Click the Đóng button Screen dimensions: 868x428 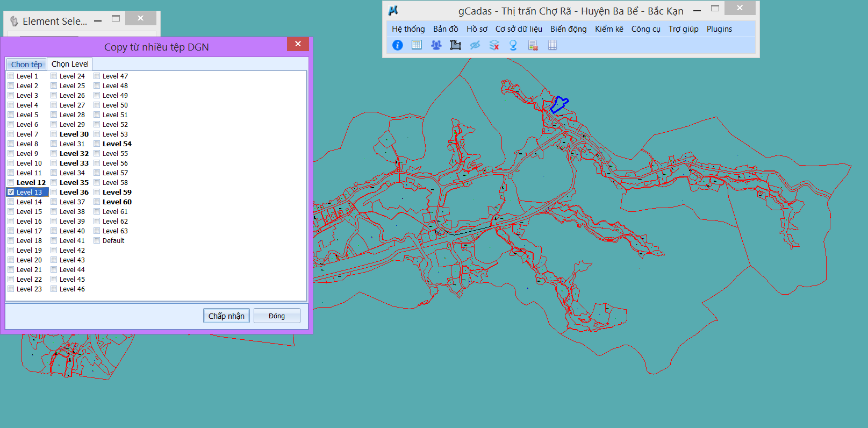pyautogui.click(x=277, y=316)
